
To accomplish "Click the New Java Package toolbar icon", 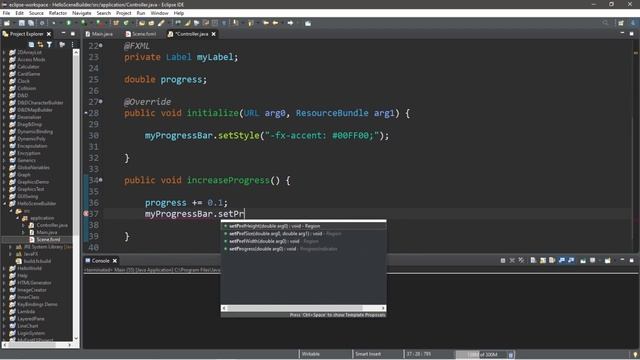I will pos(116,23).
